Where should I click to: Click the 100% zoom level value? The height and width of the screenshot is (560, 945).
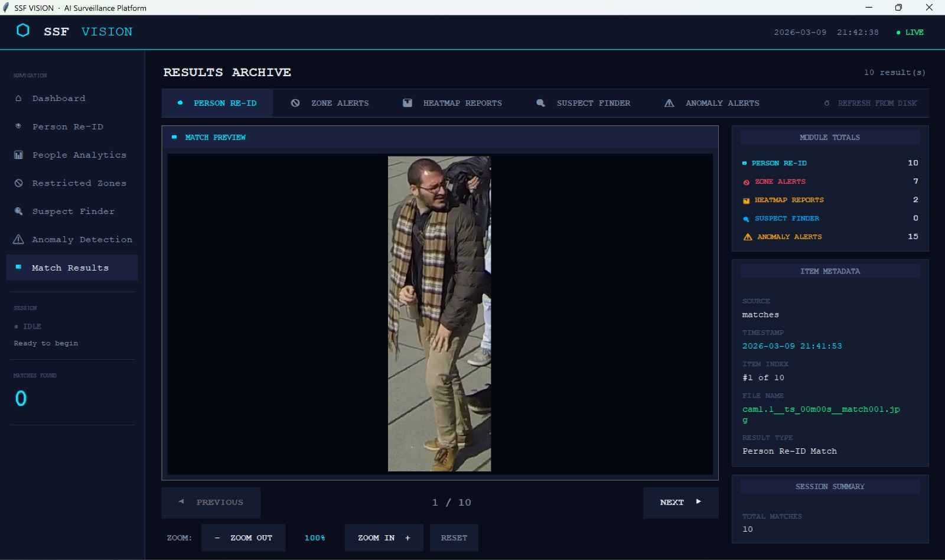pyautogui.click(x=315, y=538)
